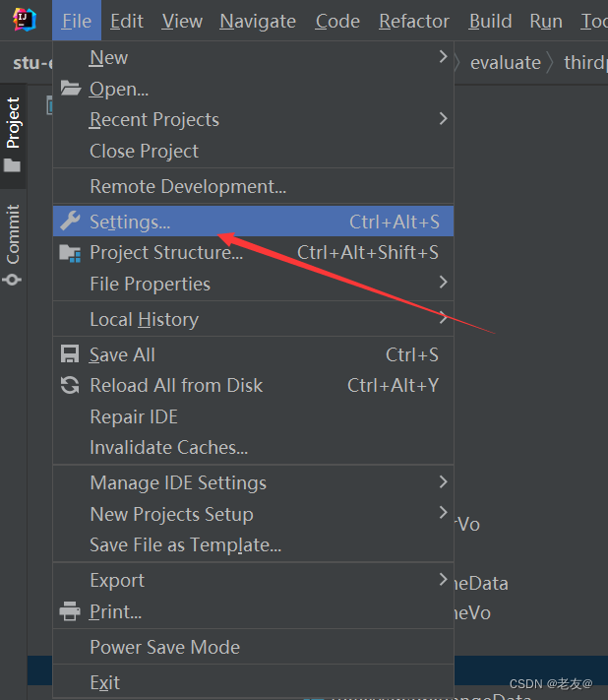Click the printer icon beside Print
The height and width of the screenshot is (700, 608).
70,611
